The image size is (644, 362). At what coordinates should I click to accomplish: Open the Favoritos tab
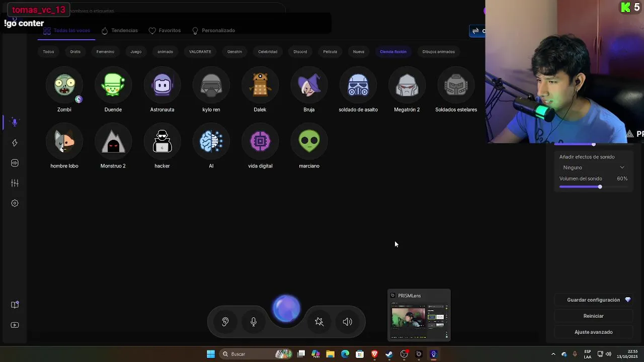165,31
